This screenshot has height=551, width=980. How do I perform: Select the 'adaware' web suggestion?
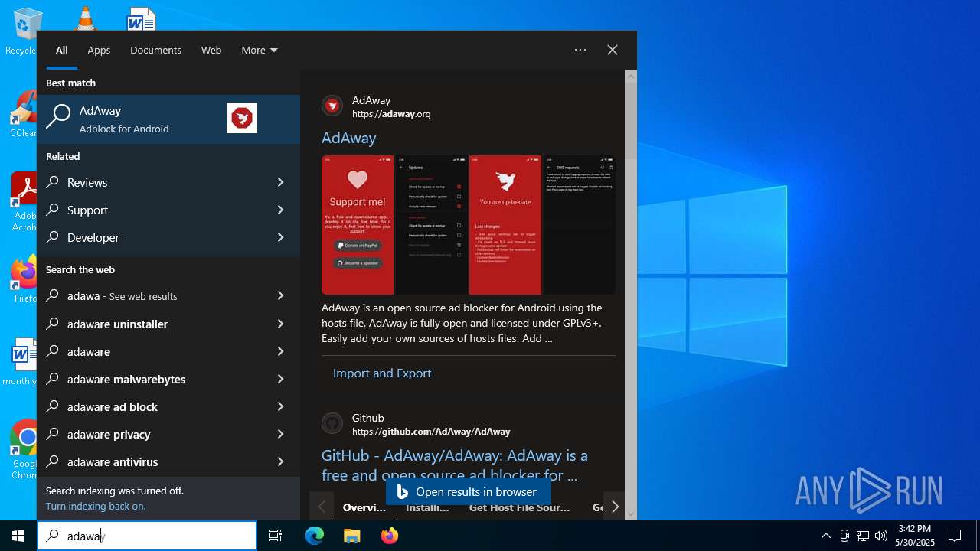[x=89, y=351]
